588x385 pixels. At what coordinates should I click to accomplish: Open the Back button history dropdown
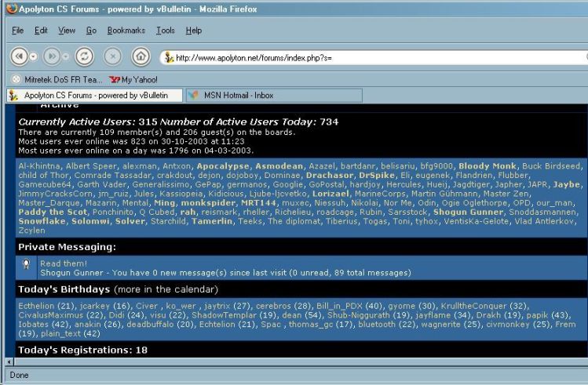tap(32, 56)
